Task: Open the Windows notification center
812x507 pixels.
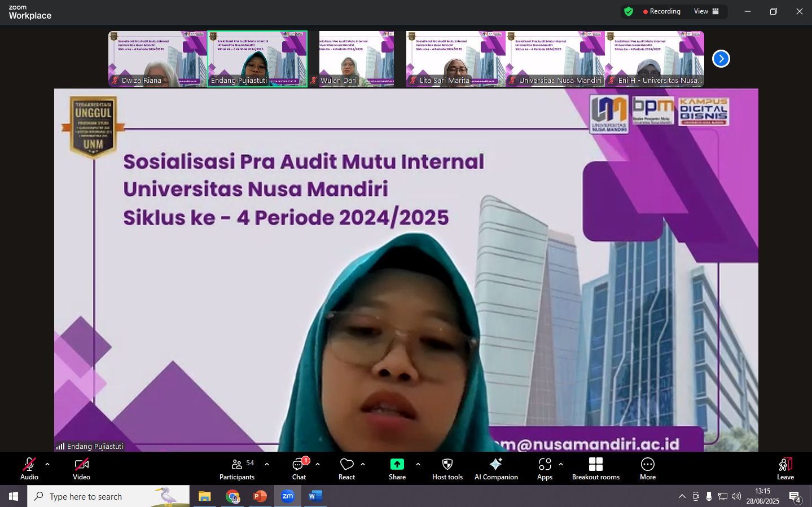Action: pos(795,497)
